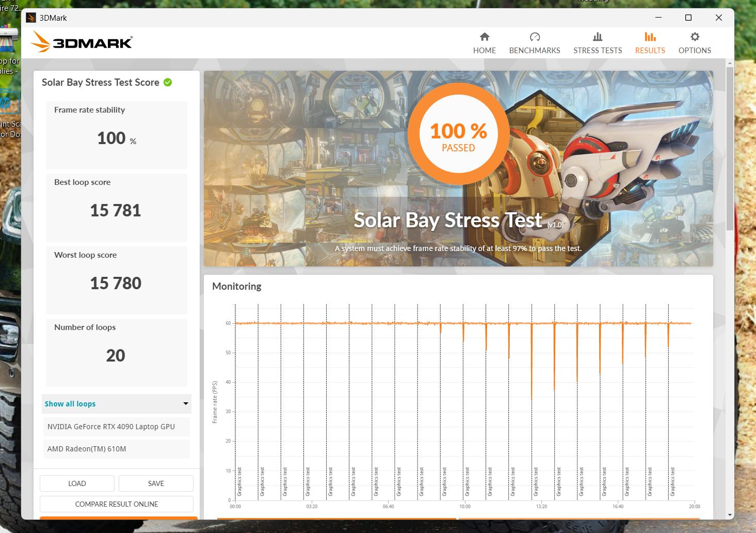Click the green valid-score checkmark icon
Viewport: 756px width, 533px height.
168,82
